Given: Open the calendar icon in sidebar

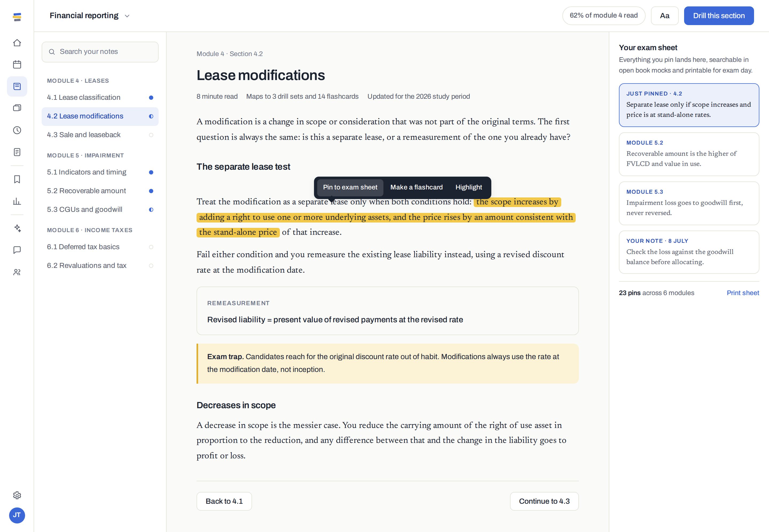Looking at the screenshot, I should click(17, 64).
